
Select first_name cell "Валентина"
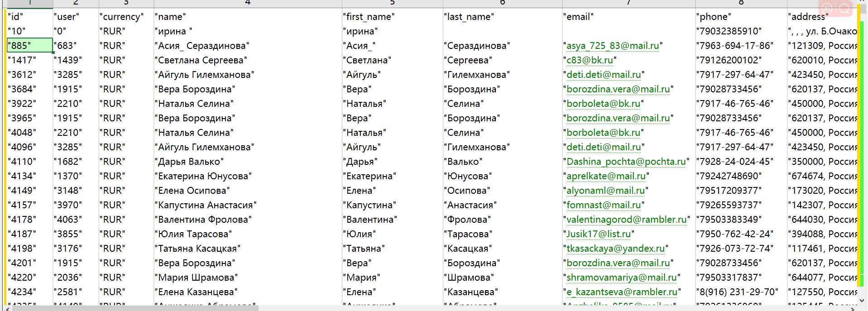(393, 220)
